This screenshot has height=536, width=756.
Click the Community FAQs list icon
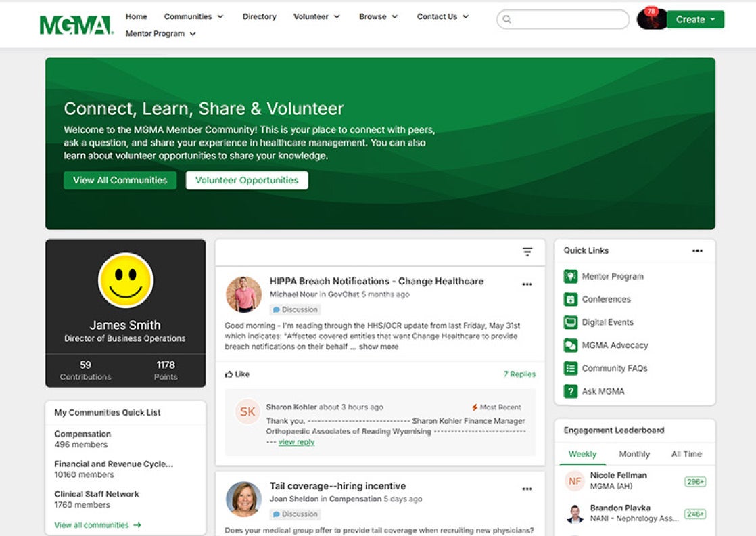(x=571, y=368)
